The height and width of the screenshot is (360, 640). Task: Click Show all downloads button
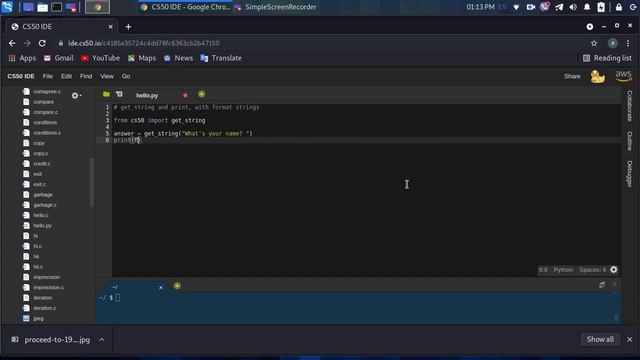click(600, 339)
